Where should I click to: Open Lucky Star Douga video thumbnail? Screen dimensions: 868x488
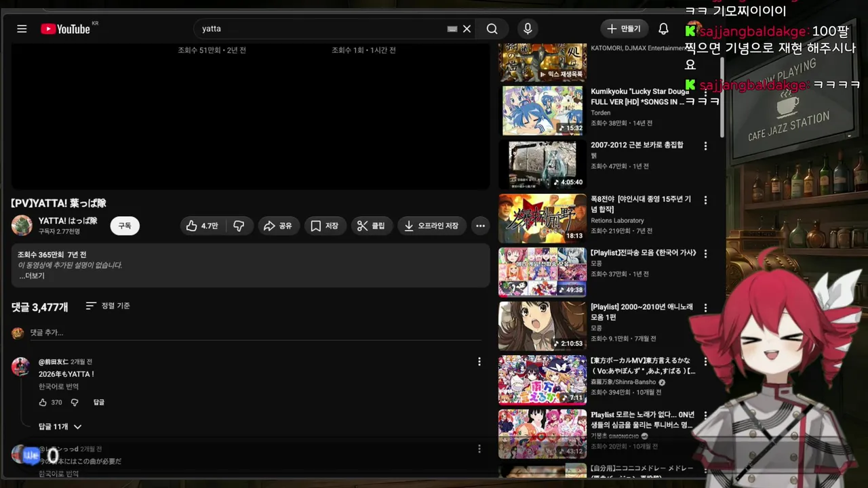[x=542, y=110]
